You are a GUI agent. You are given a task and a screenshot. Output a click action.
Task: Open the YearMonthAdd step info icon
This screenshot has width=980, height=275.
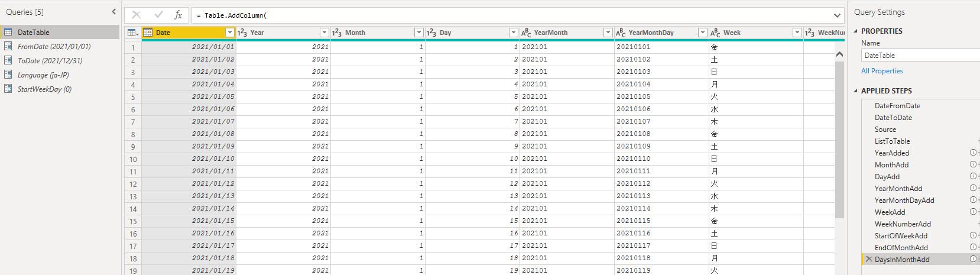click(973, 188)
